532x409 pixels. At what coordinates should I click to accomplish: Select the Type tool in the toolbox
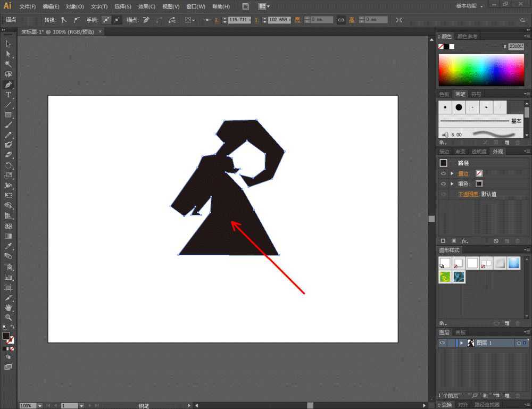coord(8,95)
